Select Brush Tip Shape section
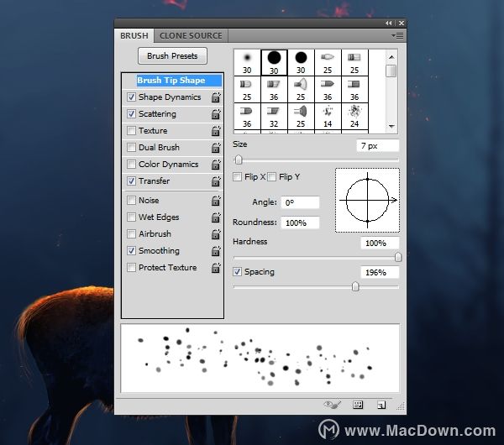 pos(180,81)
